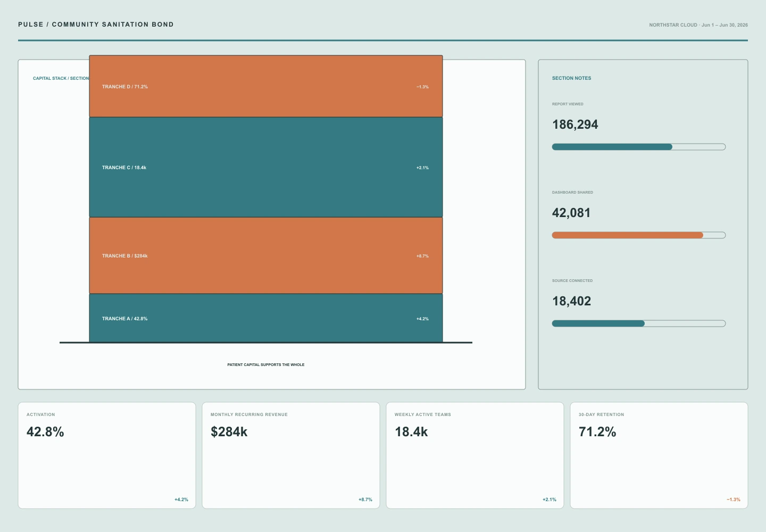Select the Tranche D block in the stack

click(x=266, y=86)
